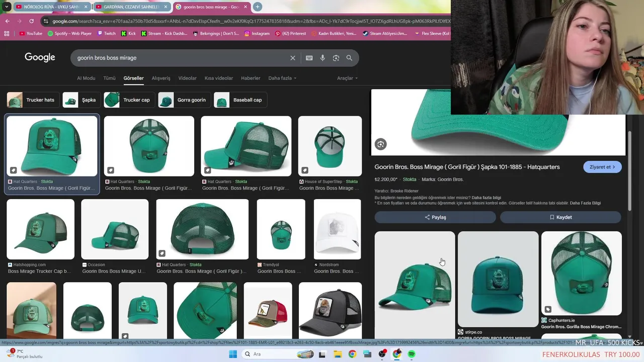Filter by the Trucker cap chip
Viewport: 644px width, 362px height.
pyautogui.click(x=129, y=100)
